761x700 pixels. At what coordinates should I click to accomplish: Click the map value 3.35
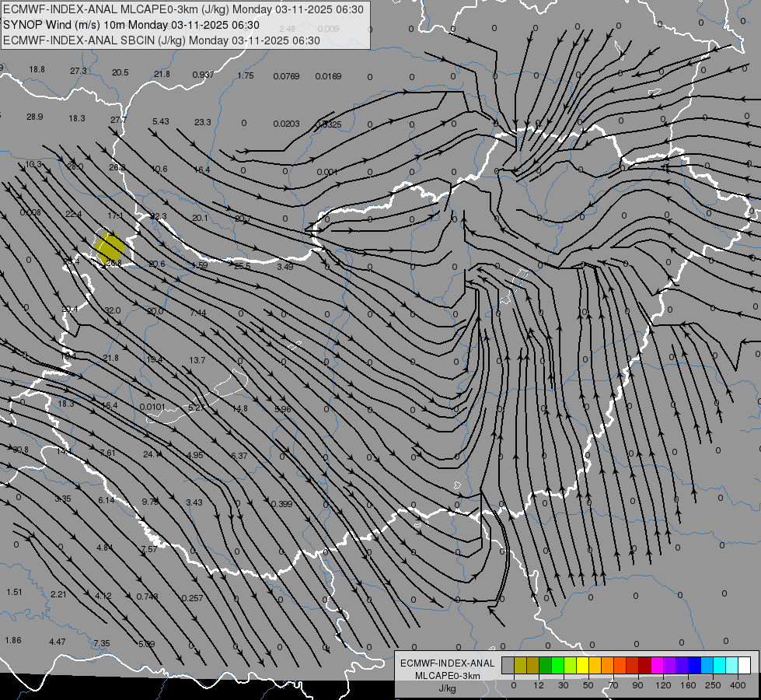coord(63,499)
